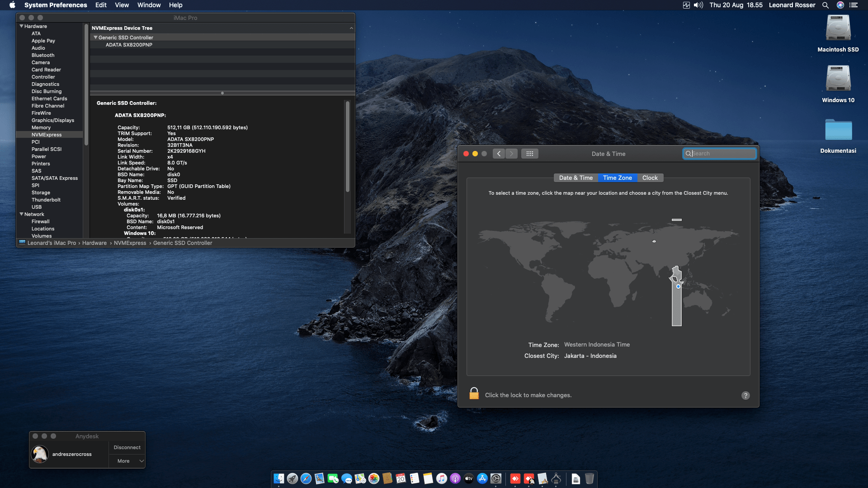Switch to the Clock tab
Viewport: 868px width, 488px height.
point(650,178)
